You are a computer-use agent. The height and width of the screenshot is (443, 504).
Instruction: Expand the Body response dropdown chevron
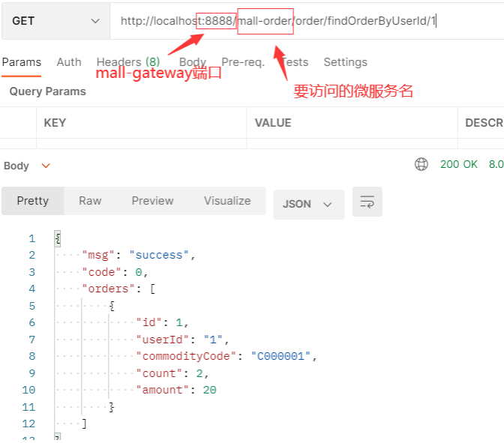[x=46, y=166]
